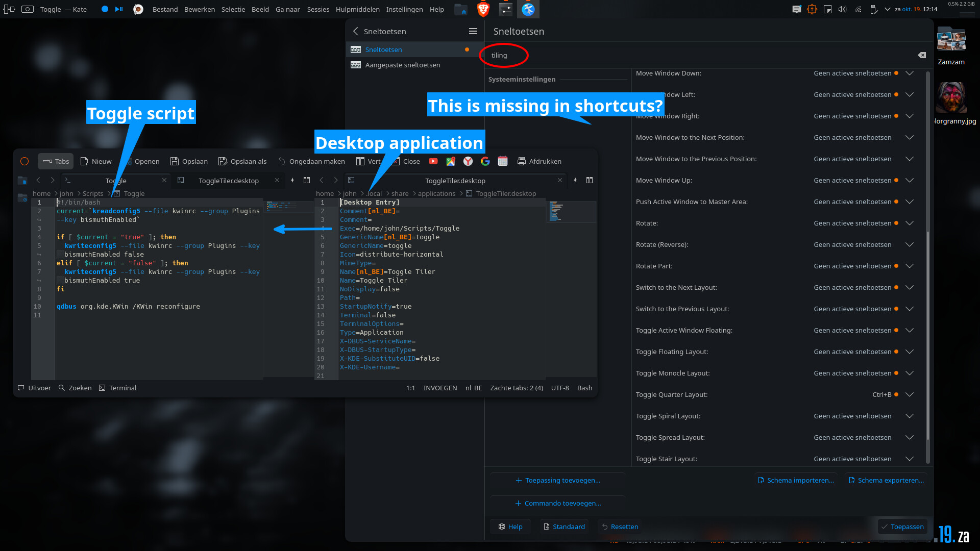Click the YouTube icon in Kate toolbar
Image resolution: width=980 pixels, height=551 pixels.
[x=433, y=161]
